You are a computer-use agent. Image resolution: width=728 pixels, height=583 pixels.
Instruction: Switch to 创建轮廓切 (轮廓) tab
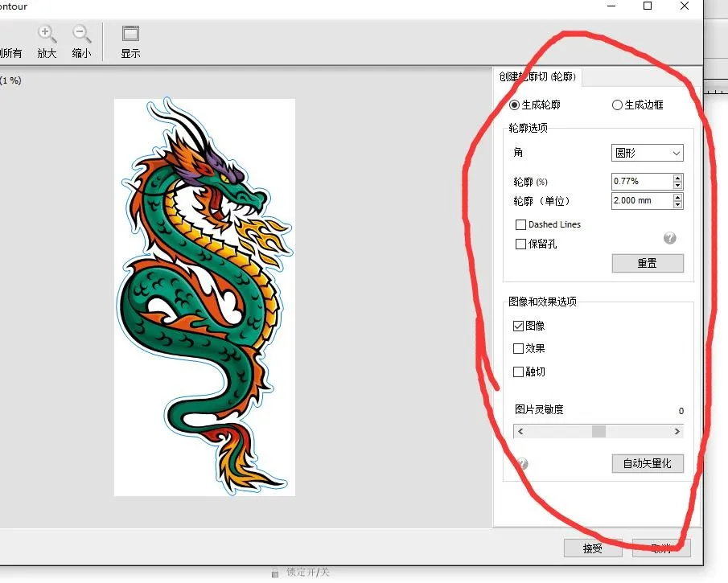pyautogui.click(x=537, y=76)
